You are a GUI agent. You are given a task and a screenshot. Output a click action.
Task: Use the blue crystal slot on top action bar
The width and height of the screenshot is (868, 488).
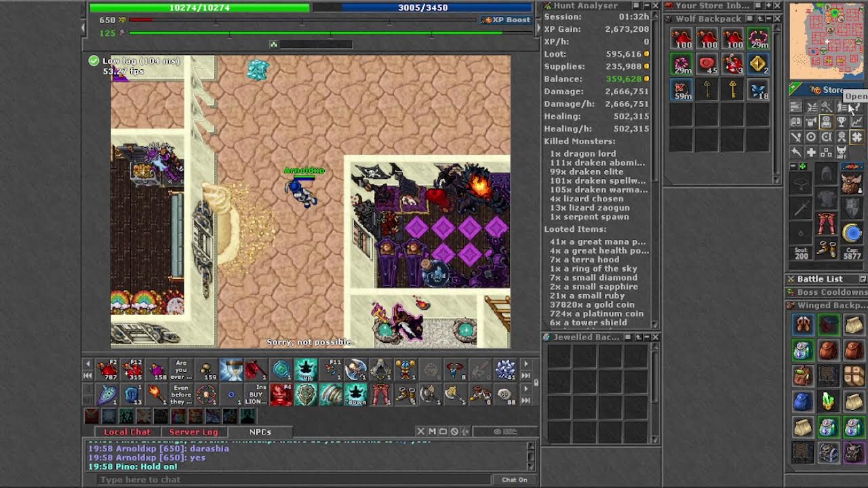pyautogui.click(x=505, y=370)
